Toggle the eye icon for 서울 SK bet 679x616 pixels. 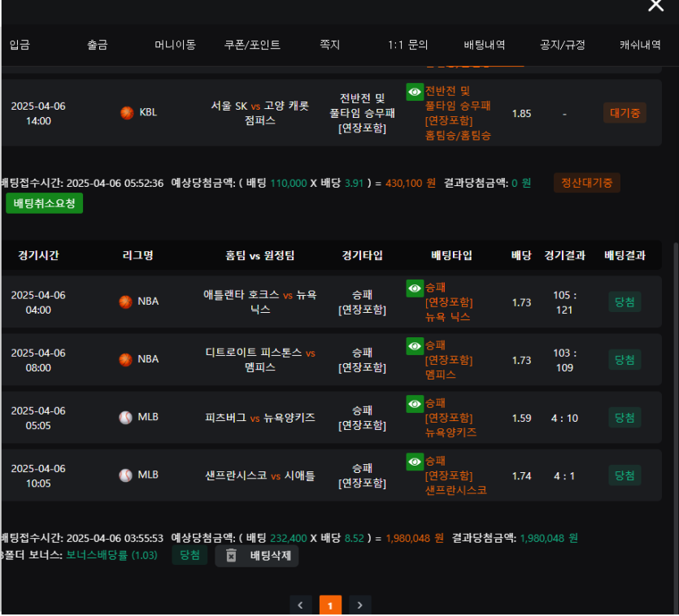(415, 92)
